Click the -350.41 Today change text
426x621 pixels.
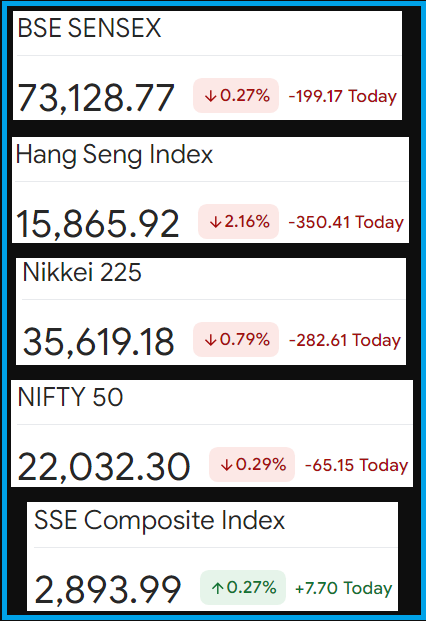[x=346, y=222]
